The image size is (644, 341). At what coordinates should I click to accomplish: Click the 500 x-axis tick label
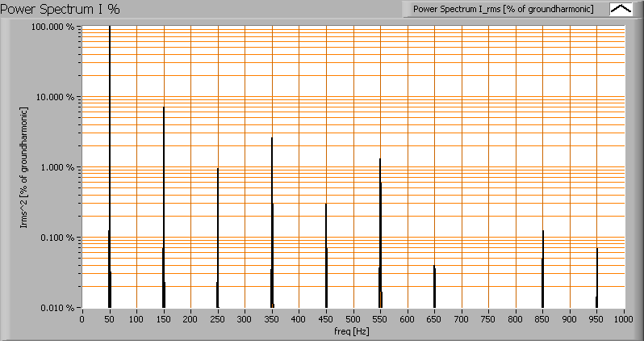[353, 320]
